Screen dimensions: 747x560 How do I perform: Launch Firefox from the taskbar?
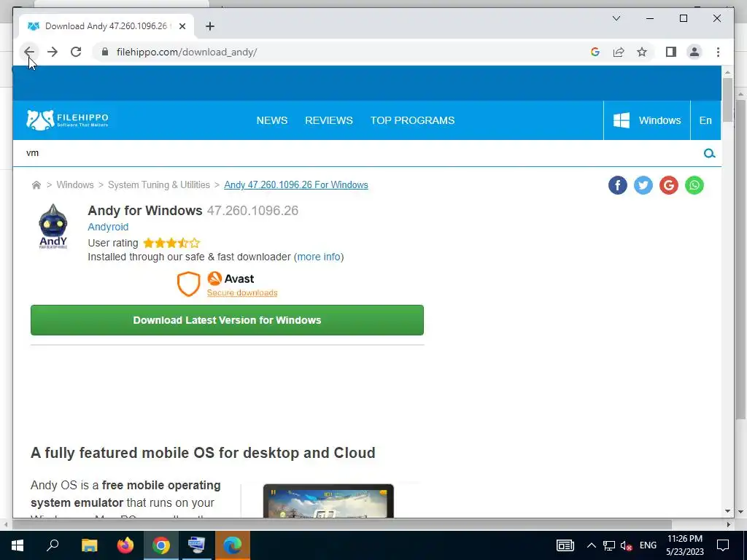(125, 545)
